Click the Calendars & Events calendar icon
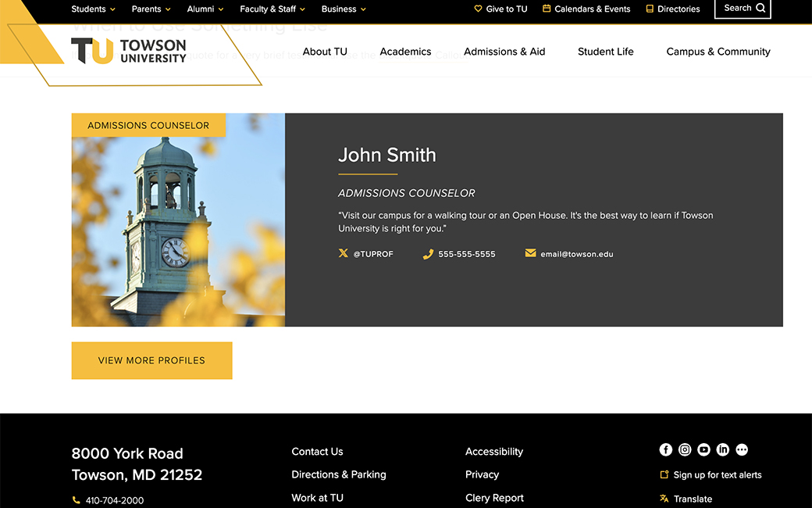The height and width of the screenshot is (508, 812). pos(547,9)
